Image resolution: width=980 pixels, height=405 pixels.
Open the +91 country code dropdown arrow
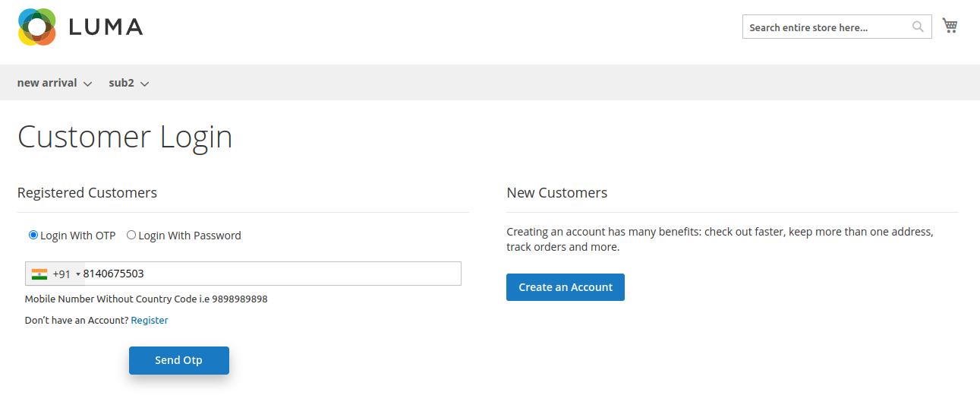pos(78,274)
